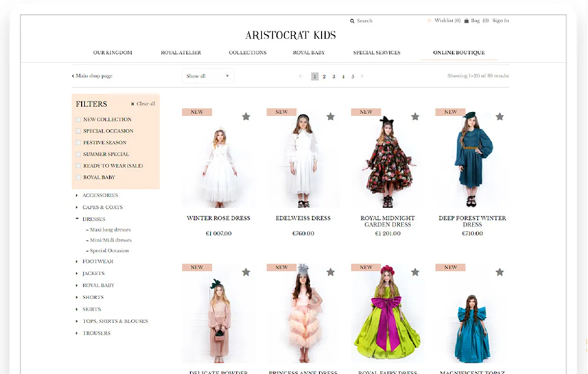
Task: Check the Royal Baby filter checkbox
Action: [x=78, y=177]
